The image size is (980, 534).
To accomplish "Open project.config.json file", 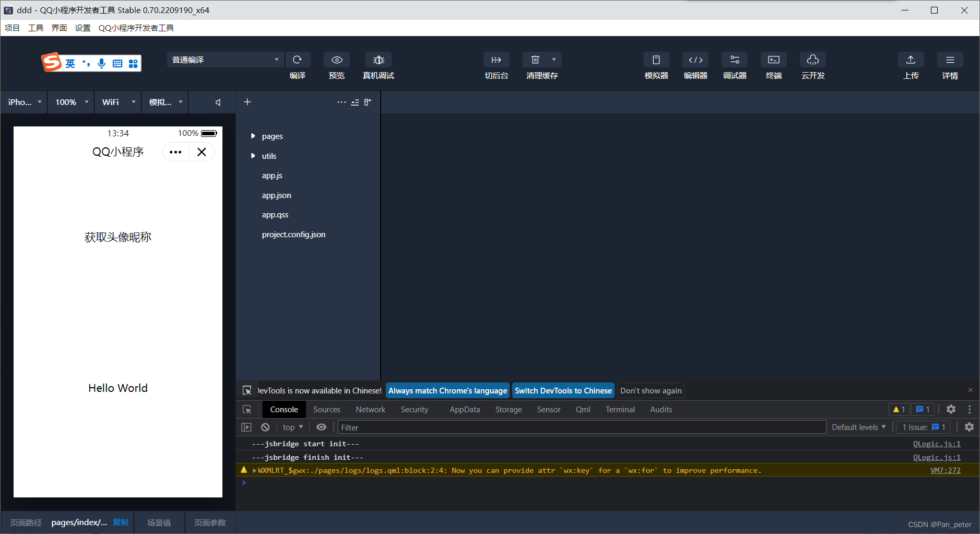I will (x=293, y=235).
